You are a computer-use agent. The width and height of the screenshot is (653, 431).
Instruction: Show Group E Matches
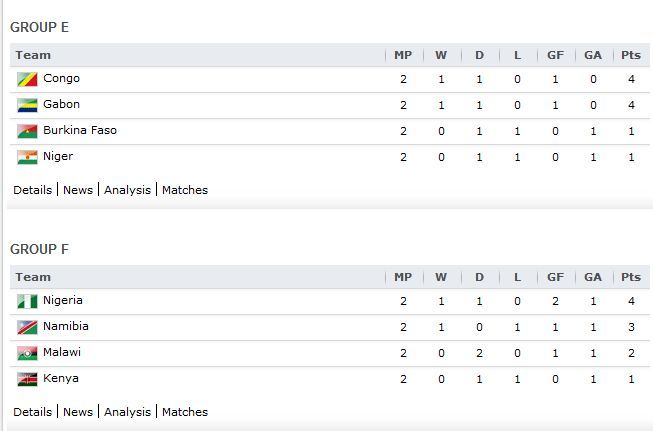(x=185, y=190)
